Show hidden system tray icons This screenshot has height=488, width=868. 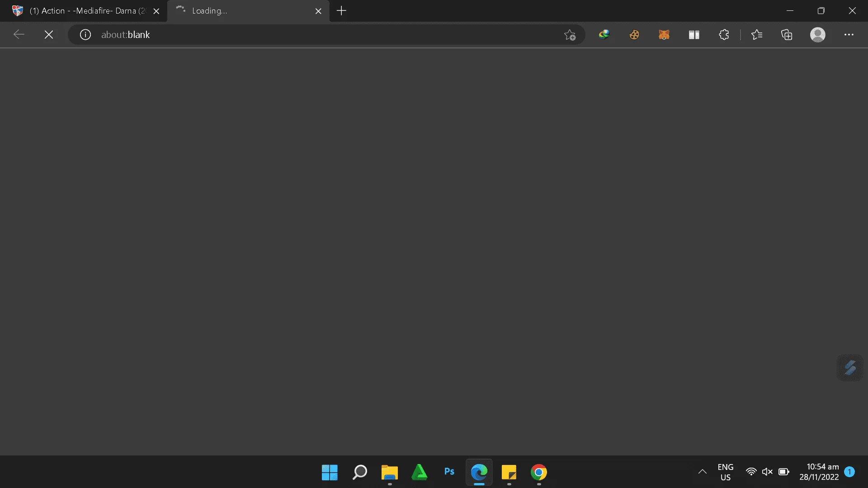click(703, 472)
